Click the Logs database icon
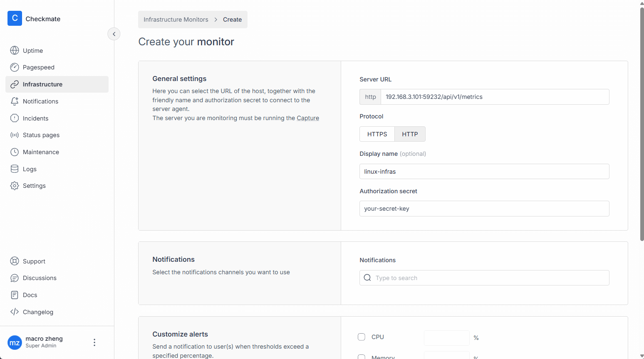This screenshot has height=359, width=644. (x=15, y=169)
